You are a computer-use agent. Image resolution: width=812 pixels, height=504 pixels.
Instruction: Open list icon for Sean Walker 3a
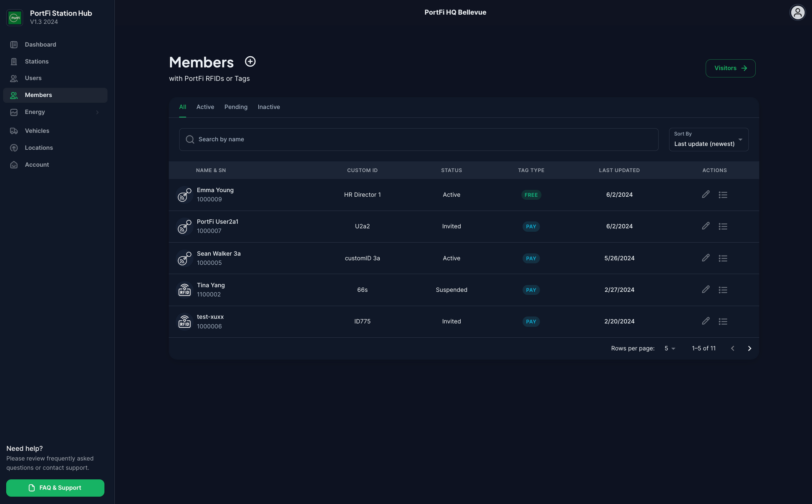point(723,258)
